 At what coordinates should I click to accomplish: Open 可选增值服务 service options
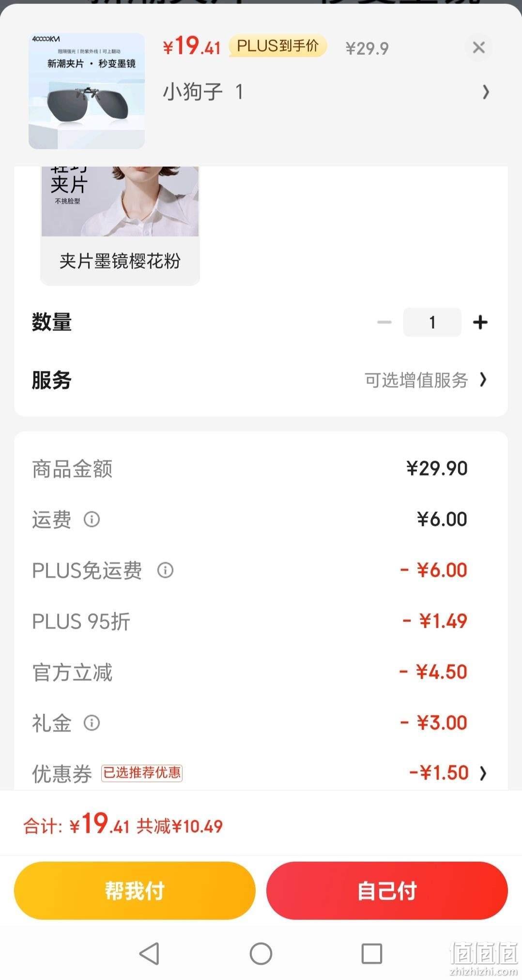[425, 380]
